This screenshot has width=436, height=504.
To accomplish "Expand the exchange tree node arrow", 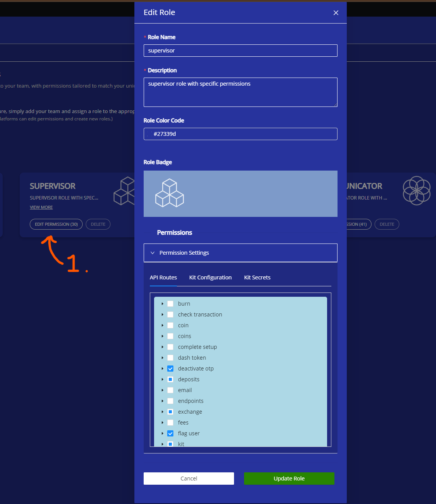I will click(x=163, y=412).
